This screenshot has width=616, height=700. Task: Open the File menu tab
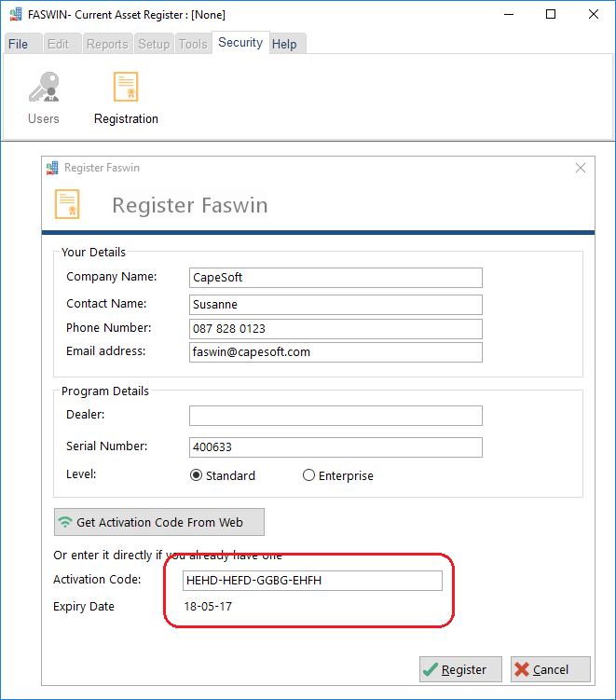pyautogui.click(x=19, y=44)
